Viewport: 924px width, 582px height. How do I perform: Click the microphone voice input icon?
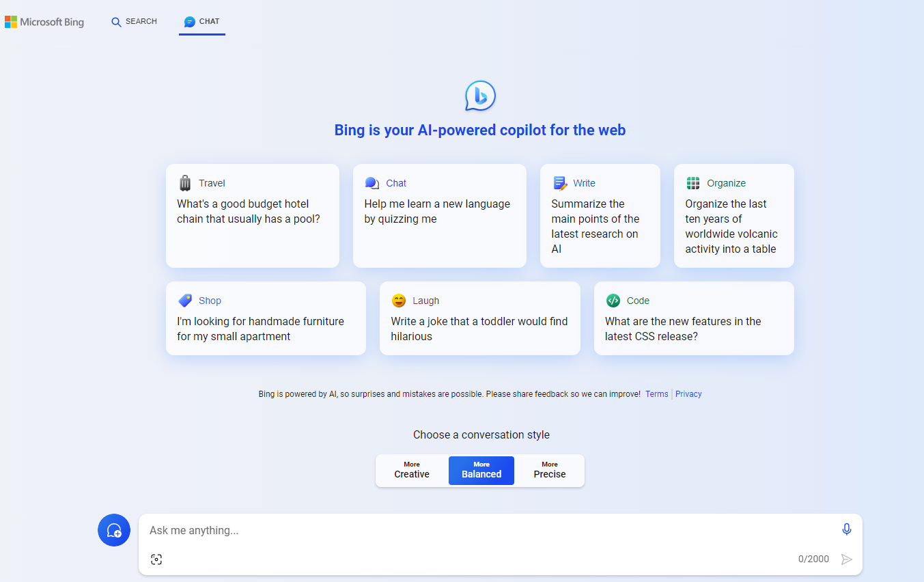(x=847, y=529)
